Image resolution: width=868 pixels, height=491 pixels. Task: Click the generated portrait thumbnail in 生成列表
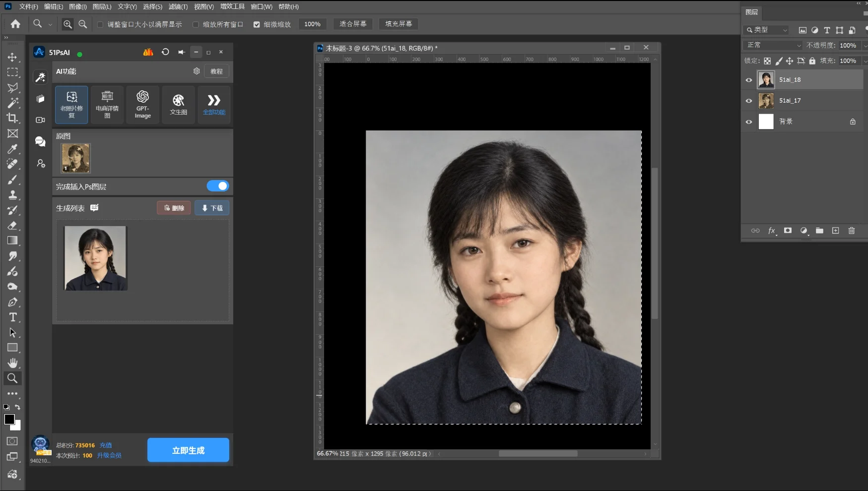pyautogui.click(x=96, y=258)
